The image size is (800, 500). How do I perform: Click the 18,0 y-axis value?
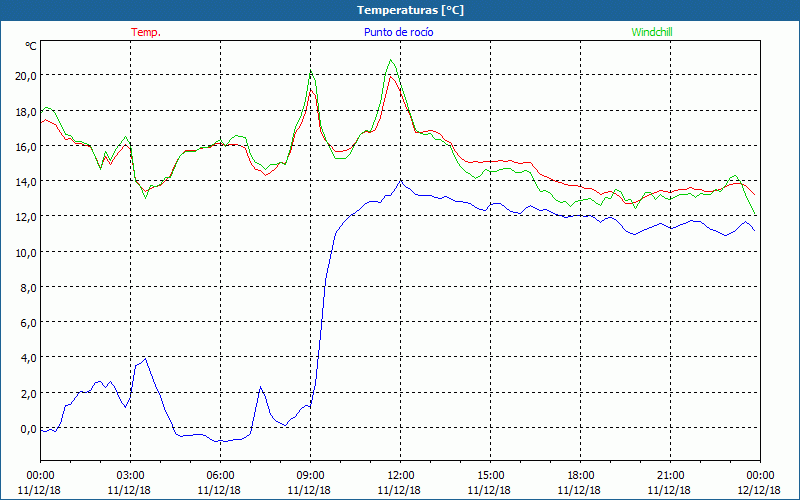26,111
